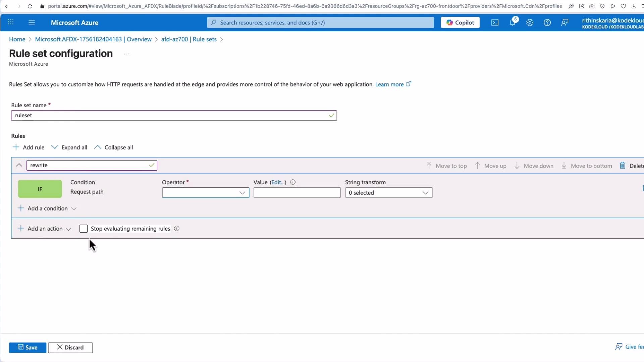The width and height of the screenshot is (644, 362).
Task: Click the site lock icon in address bar
Action: (x=42, y=6)
